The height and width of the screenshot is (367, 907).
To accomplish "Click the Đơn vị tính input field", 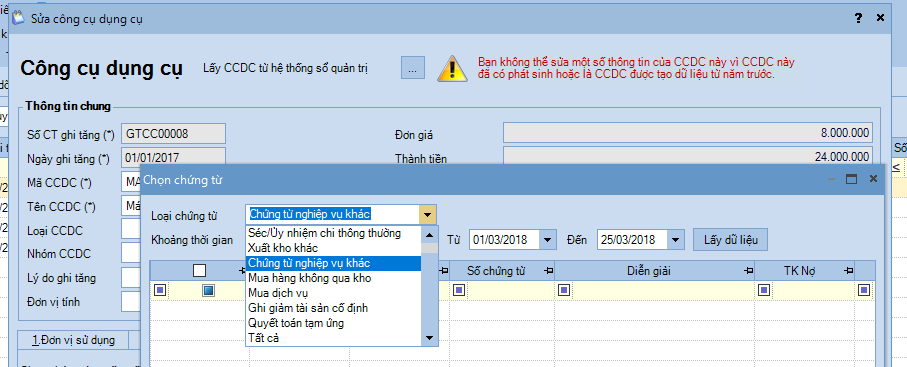I will click(x=131, y=302).
